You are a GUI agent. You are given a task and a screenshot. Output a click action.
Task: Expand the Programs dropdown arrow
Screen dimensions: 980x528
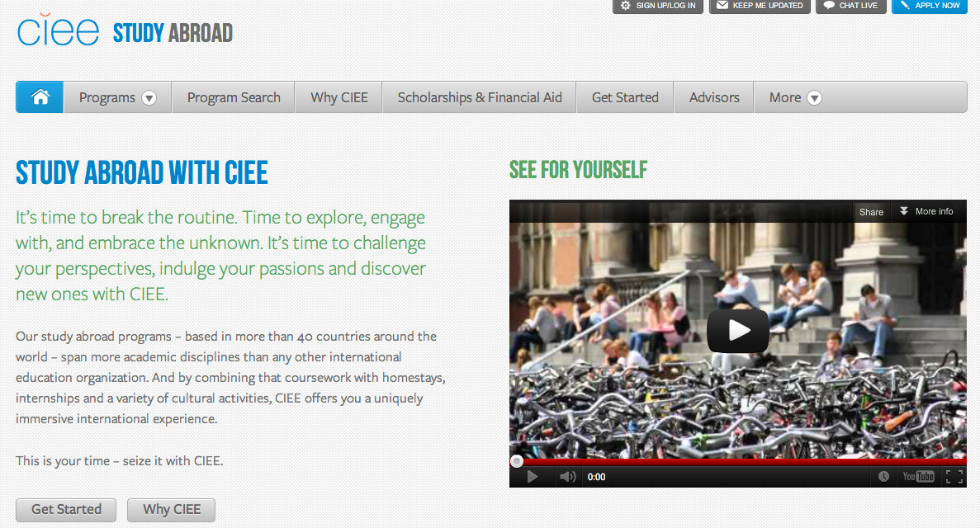pyautogui.click(x=149, y=98)
